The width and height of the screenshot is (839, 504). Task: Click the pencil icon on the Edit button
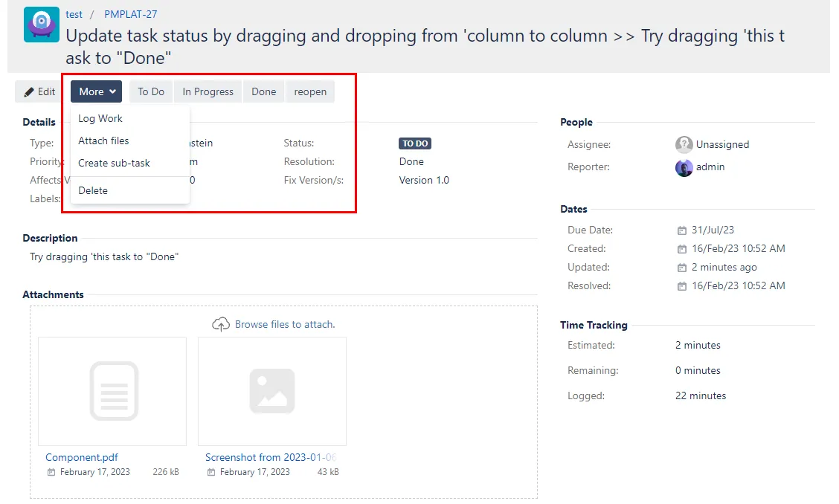pyautogui.click(x=29, y=92)
